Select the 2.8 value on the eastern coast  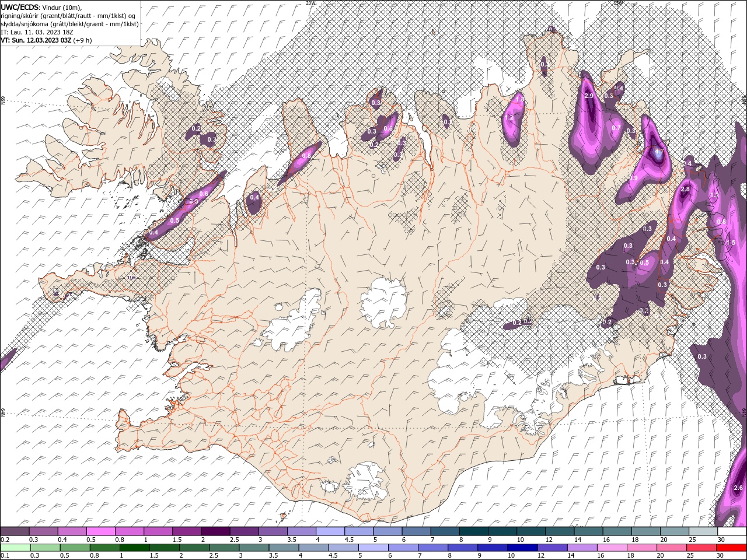(x=686, y=189)
